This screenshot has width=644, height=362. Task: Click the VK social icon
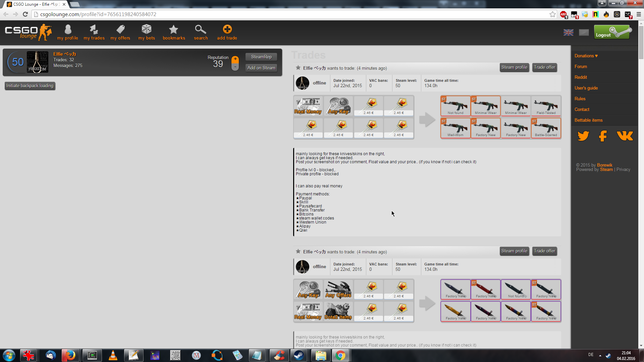tap(625, 136)
